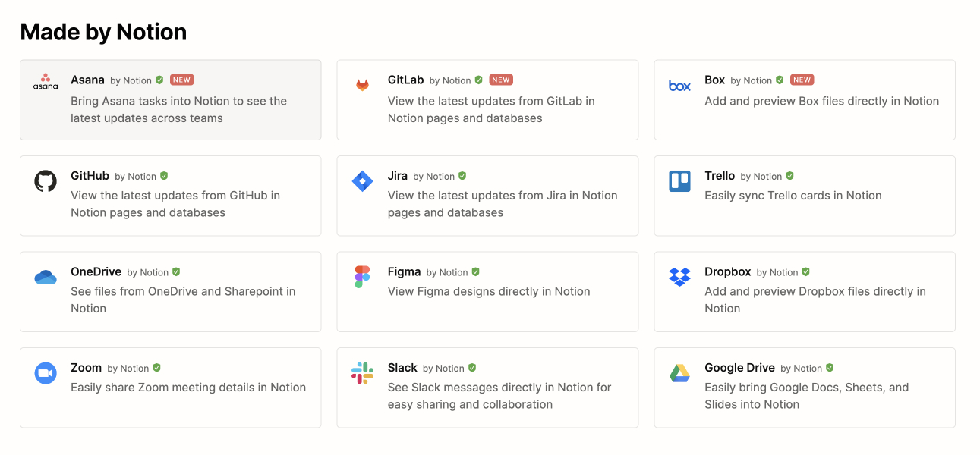Click "See files from OneDrive and Sharepoint" text
This screenshot has width=980, height=455.
pos(183,300)
